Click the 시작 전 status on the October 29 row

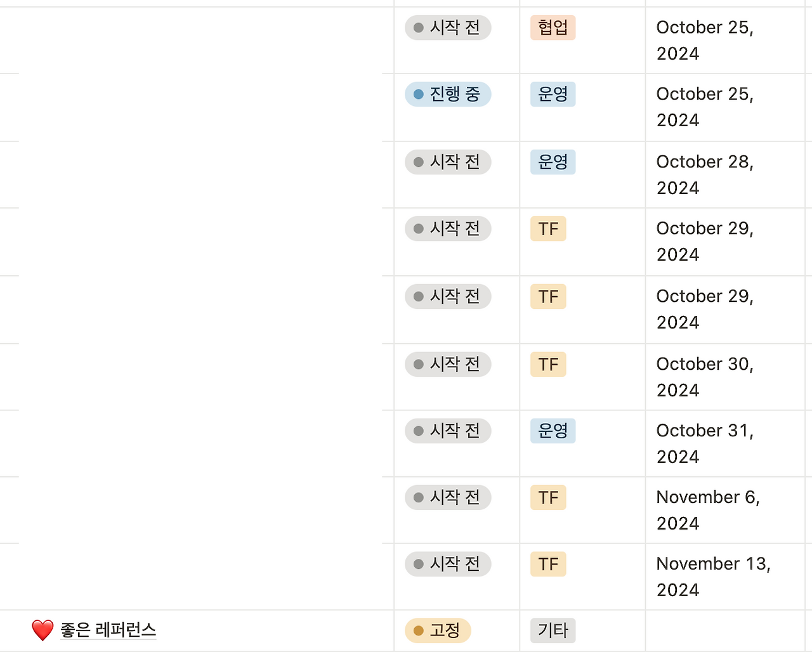[448, 228]
